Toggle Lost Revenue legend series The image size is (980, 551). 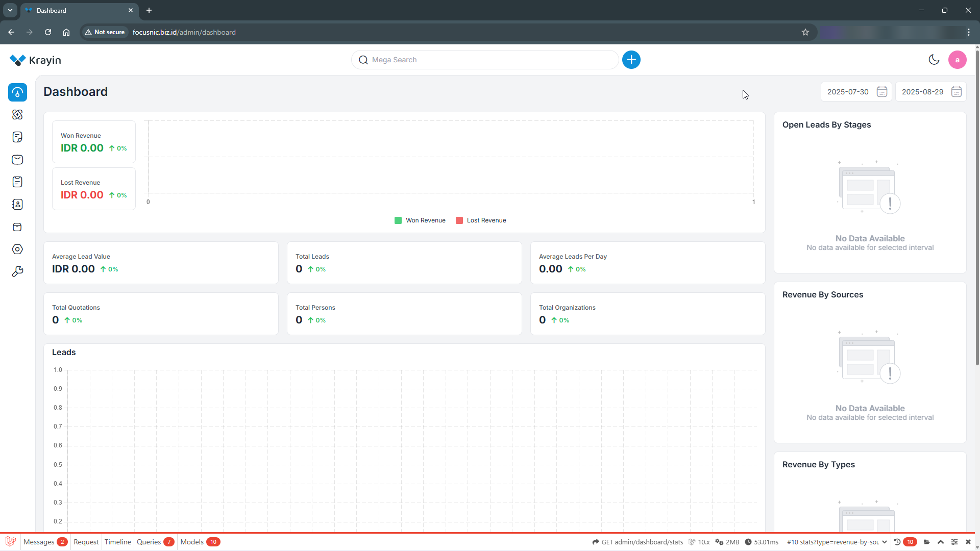pyautogui.click(x=481, y=220)
